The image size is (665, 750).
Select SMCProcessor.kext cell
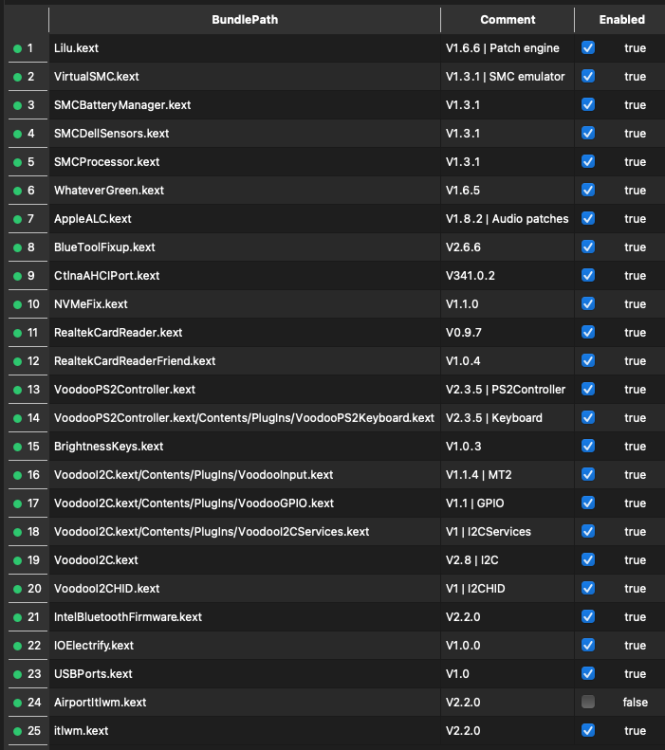[x=244, y=162]
